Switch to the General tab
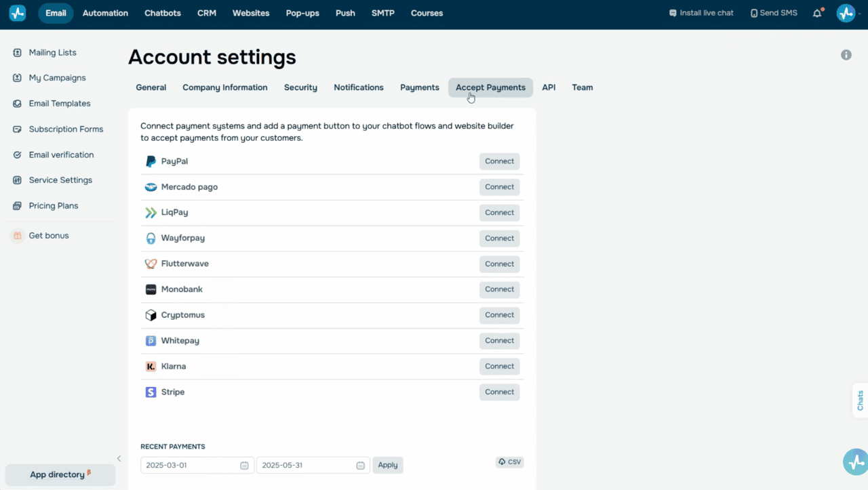 (151, 87)
